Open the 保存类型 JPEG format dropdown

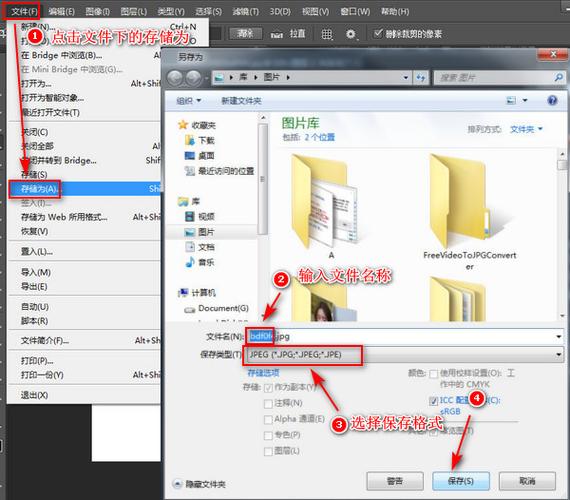405,355
